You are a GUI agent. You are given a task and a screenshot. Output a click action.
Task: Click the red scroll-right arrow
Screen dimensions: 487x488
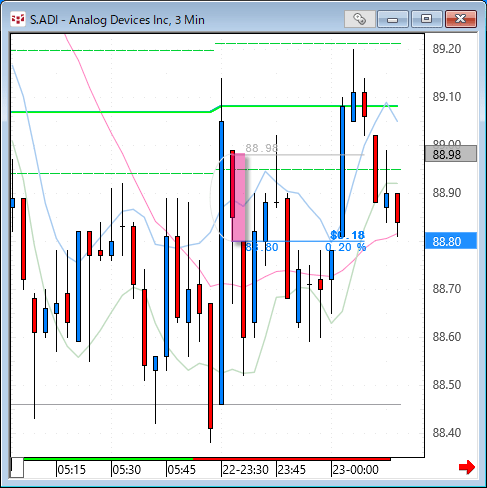pos(467,467)
